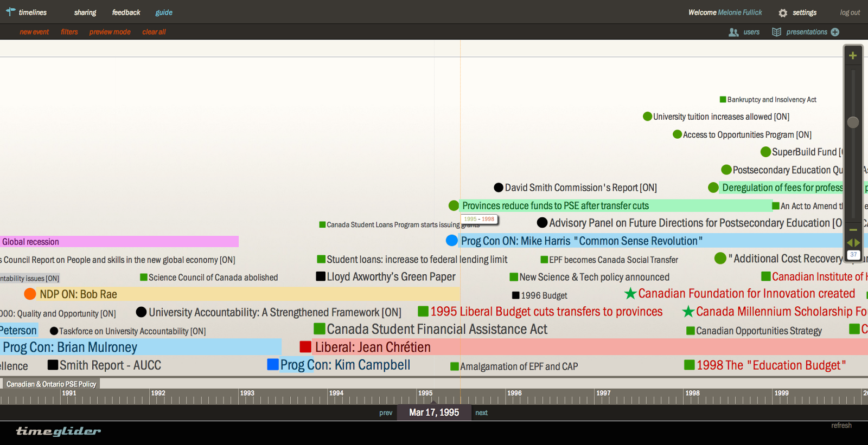Click green square for Canada Student Financial Assistance Act
This screenshot has width=868, height=445.
tap(320, 328)
